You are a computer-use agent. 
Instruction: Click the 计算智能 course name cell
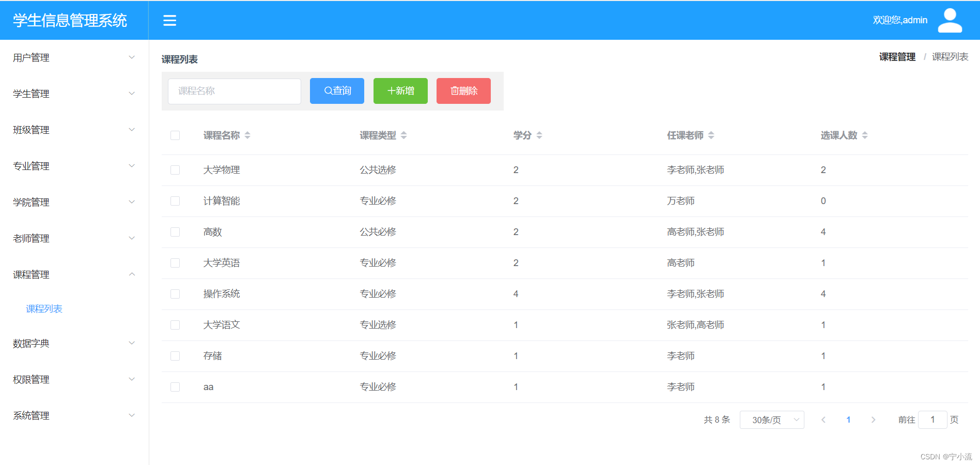222,201
